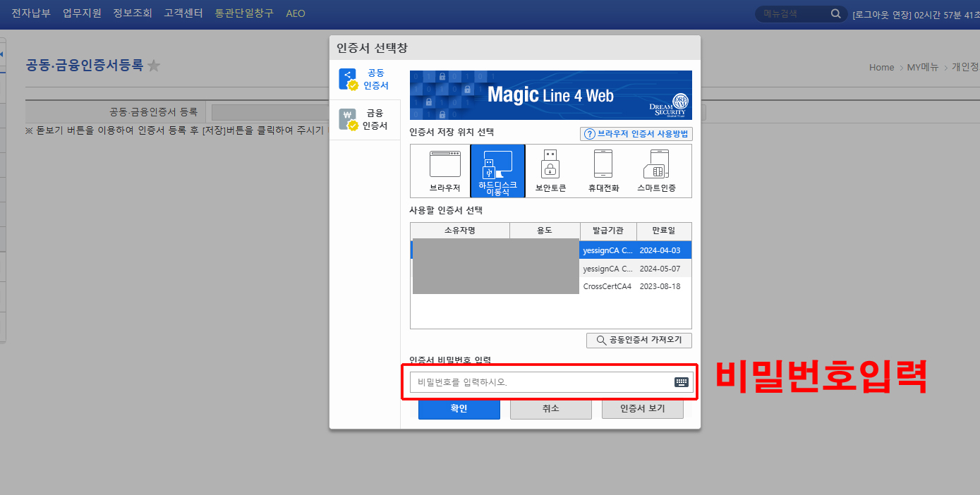Open the 전자납부 menu
This screenshot has width=980, height=495.
(31, 13)
